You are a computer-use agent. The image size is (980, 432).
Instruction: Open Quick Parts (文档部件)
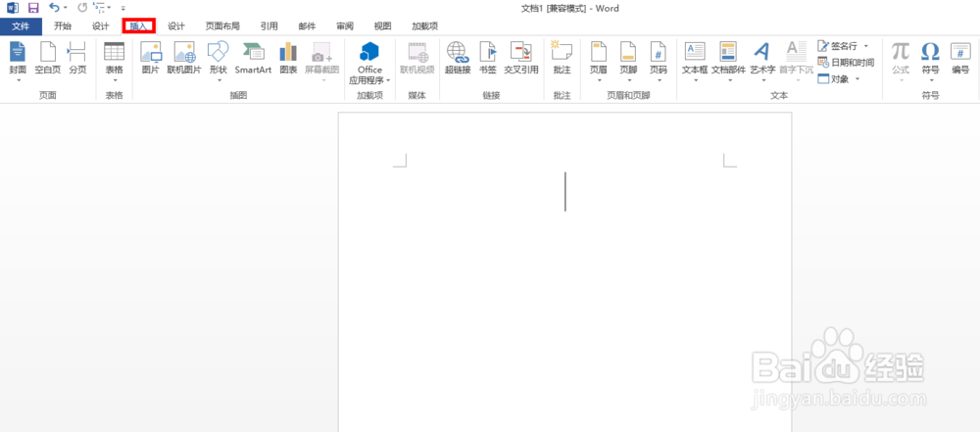[729, 62]
